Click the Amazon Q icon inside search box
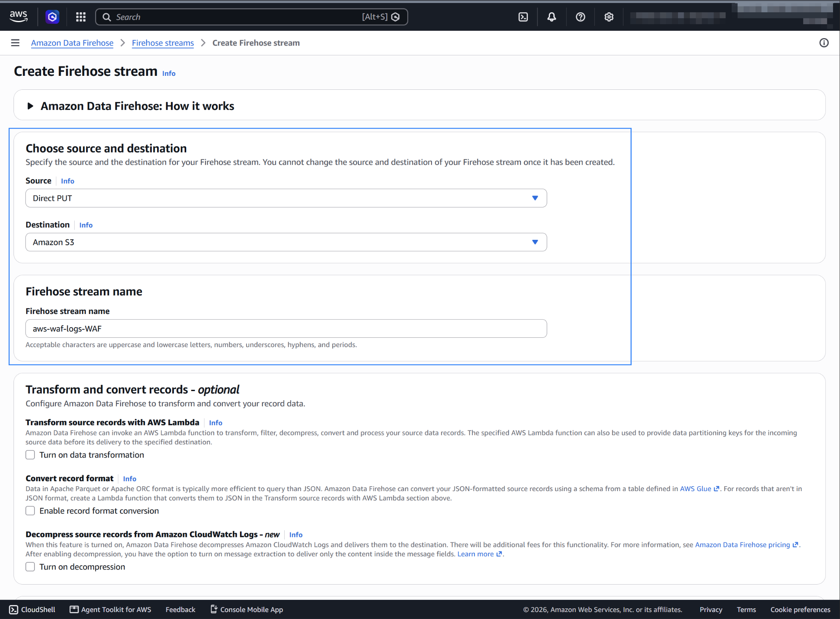 [x=395, y=17]
